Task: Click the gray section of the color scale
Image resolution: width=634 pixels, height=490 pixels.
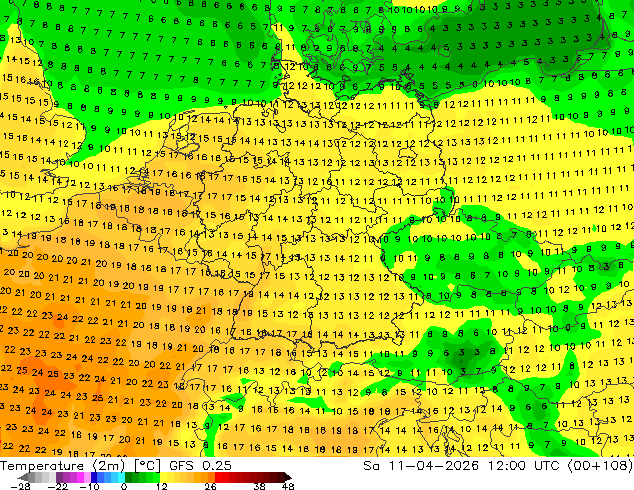Action: point(42,477)
